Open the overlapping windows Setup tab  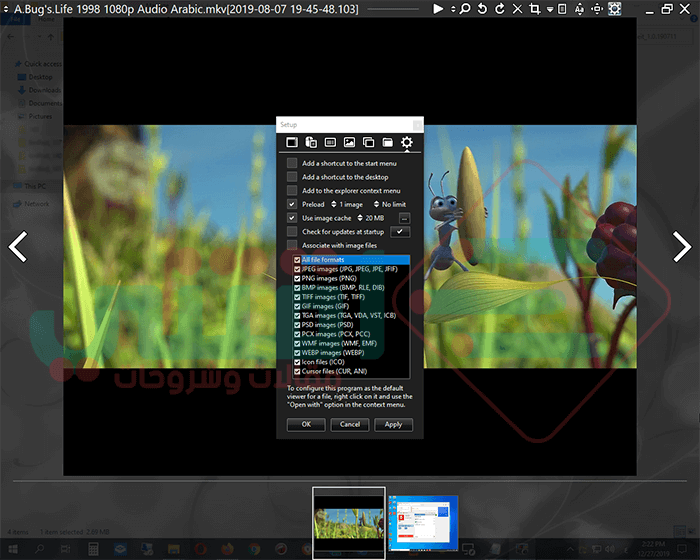pos(368,142)
